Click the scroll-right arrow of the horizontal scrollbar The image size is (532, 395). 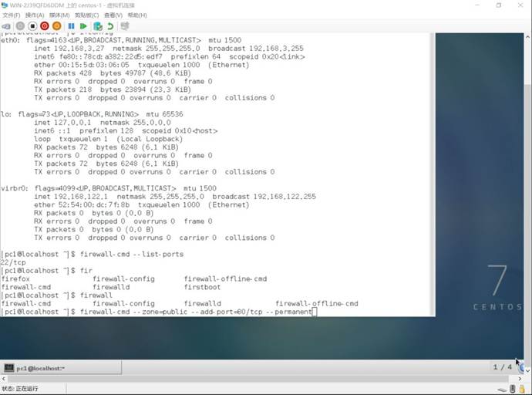[520, 378]
